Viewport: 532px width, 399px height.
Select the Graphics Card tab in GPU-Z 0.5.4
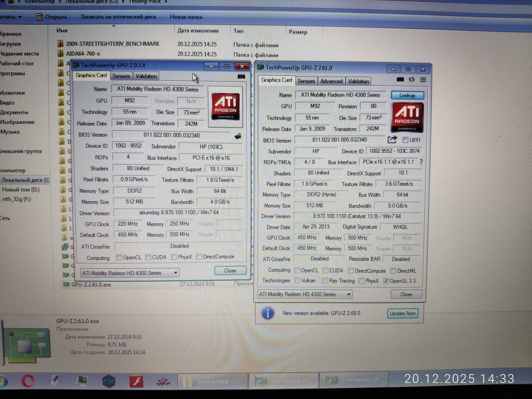tap(91, 75)
